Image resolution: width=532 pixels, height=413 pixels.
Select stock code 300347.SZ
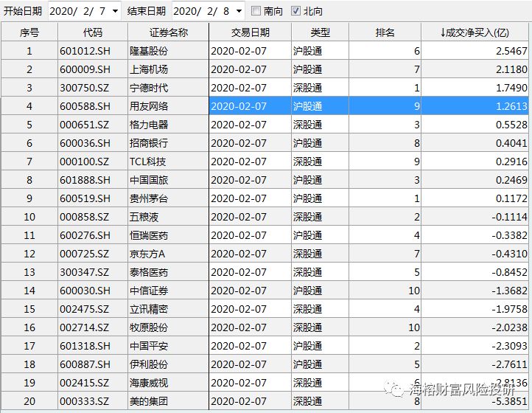tap(93, 271)
